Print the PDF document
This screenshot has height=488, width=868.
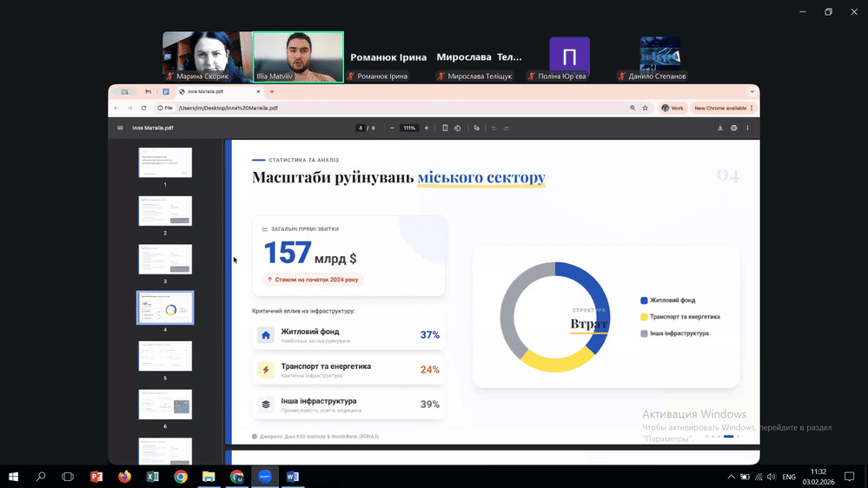point(734,128)
